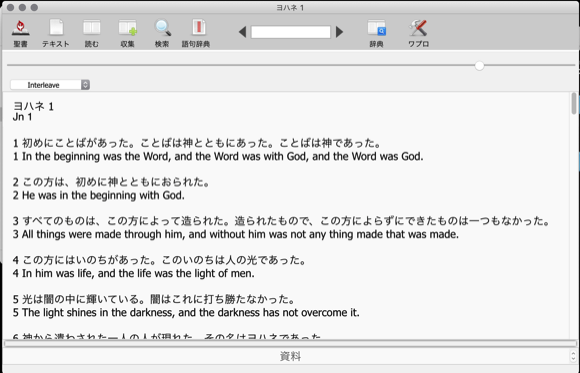
Task: Click the heading ヨハネ 1 in text
Action: coord(34,107)
